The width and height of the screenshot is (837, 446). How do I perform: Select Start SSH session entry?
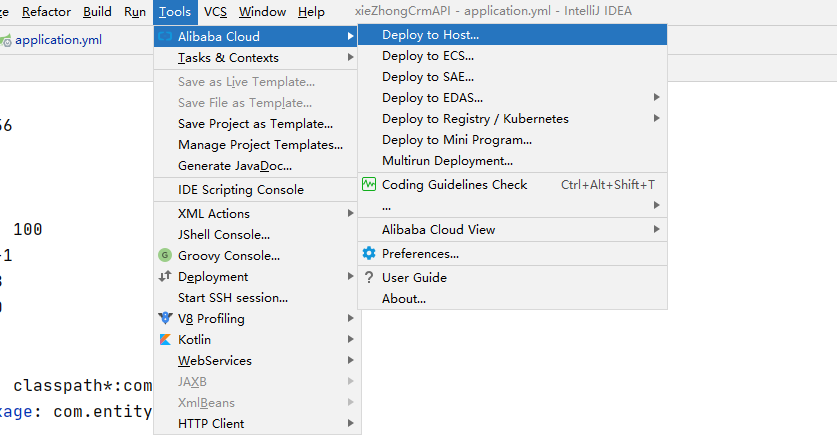(x=233, y=297)
